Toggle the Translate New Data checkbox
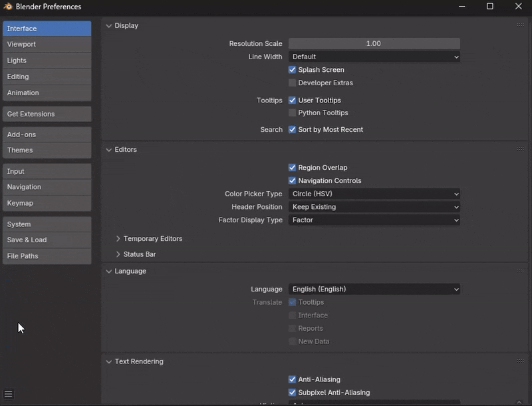 coord(292,341)
